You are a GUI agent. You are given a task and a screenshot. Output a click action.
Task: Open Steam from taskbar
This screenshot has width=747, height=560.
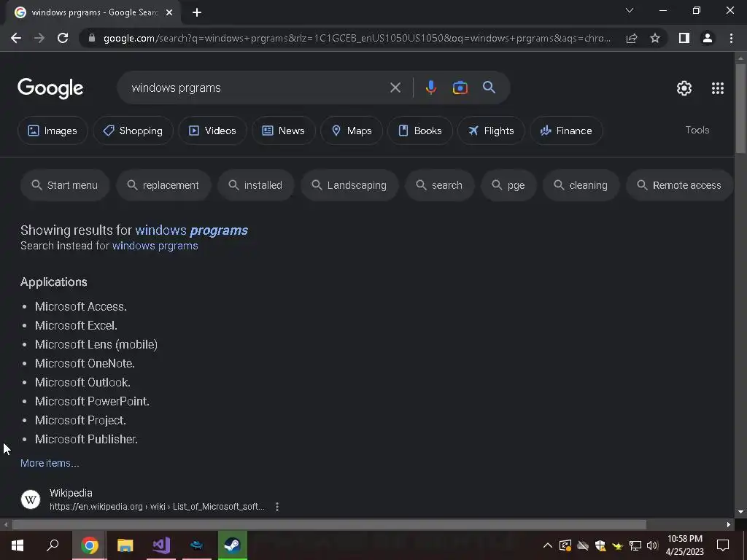[x=233, y=545]
